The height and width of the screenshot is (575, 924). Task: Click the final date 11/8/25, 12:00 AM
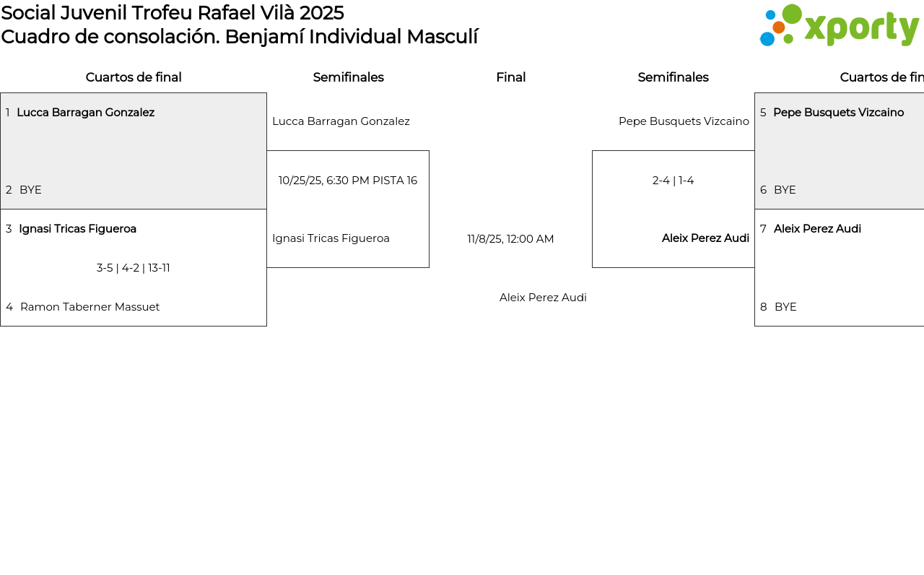click(510, 239)
